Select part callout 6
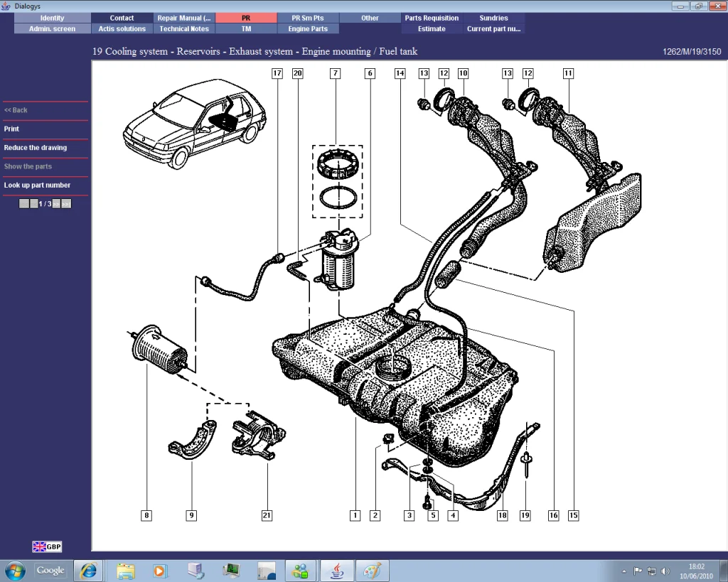 [x=370, y=73]
